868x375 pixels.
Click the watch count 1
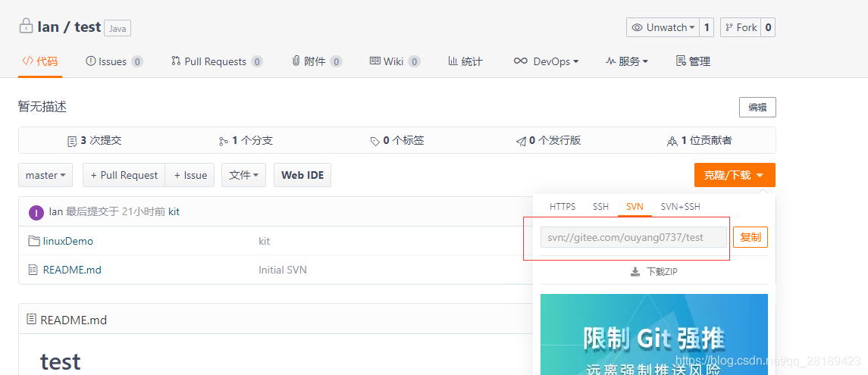pyautogui.click(x=707, y=27)
